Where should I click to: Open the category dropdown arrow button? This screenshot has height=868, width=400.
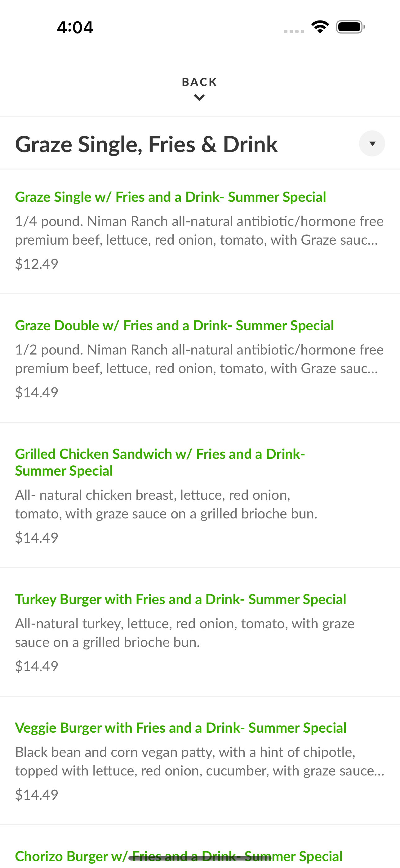coord(372,143)
